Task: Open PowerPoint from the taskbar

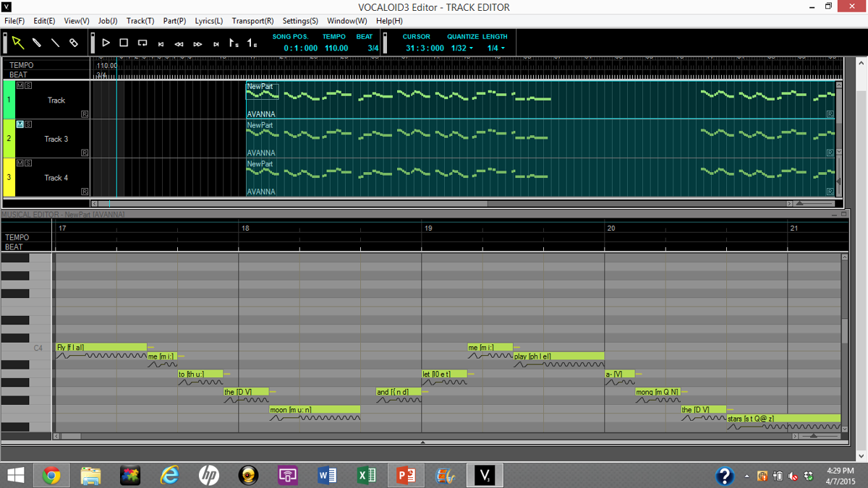Action: [406, 475]
